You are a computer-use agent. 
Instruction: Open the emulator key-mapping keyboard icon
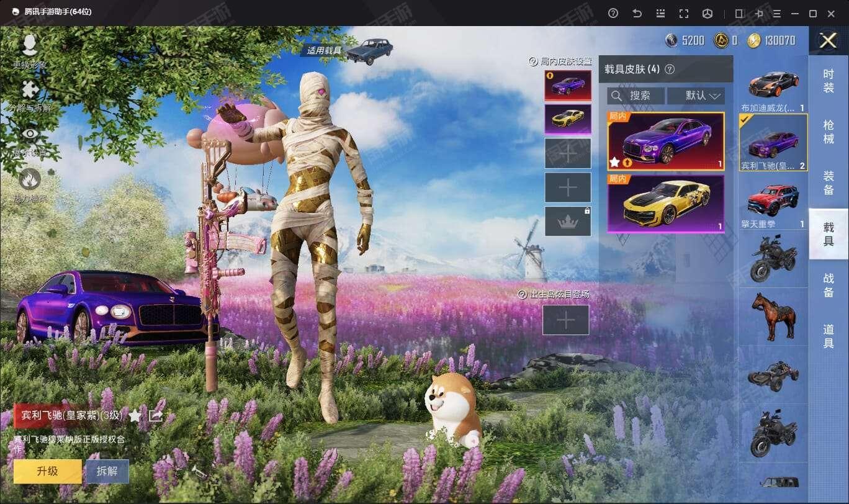coord(660,13)
